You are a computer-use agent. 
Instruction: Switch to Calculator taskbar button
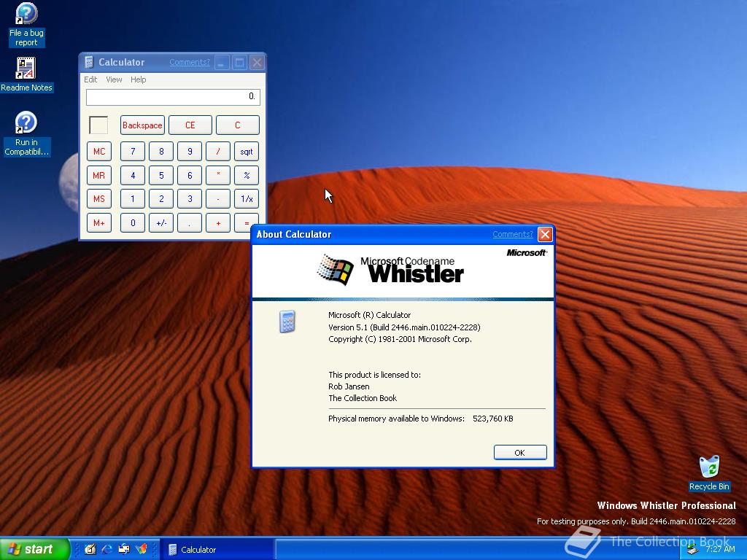217,550
